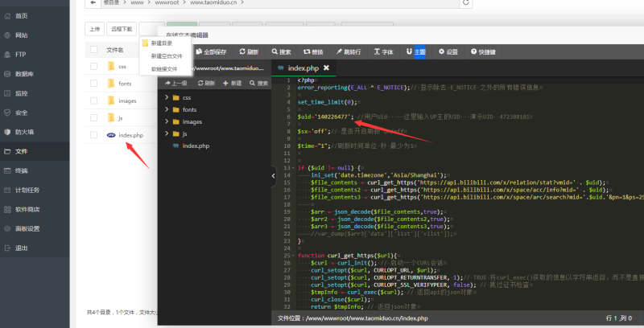Click the back arrow in path bar

tap(93, 2)
